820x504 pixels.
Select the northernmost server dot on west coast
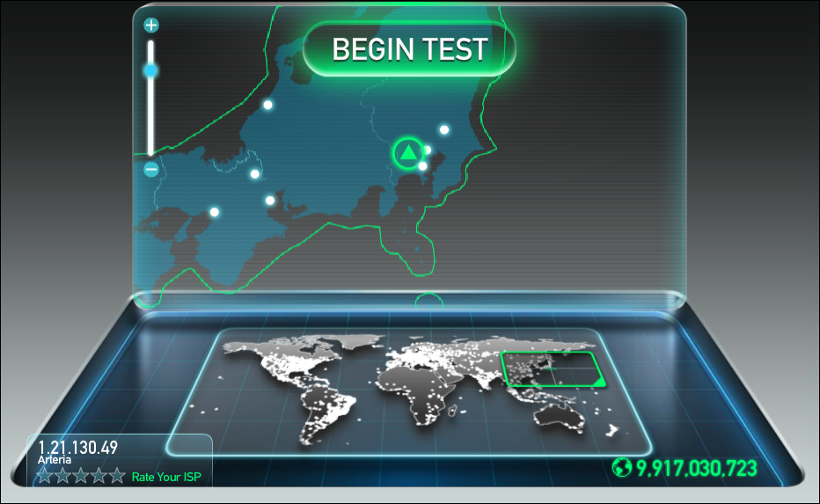tap(267, 105)
